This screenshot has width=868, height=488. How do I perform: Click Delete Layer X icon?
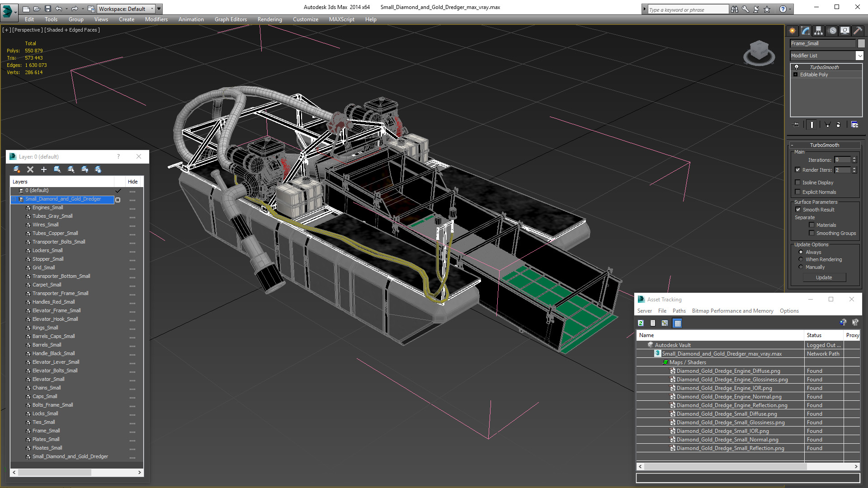click(30, 169)
